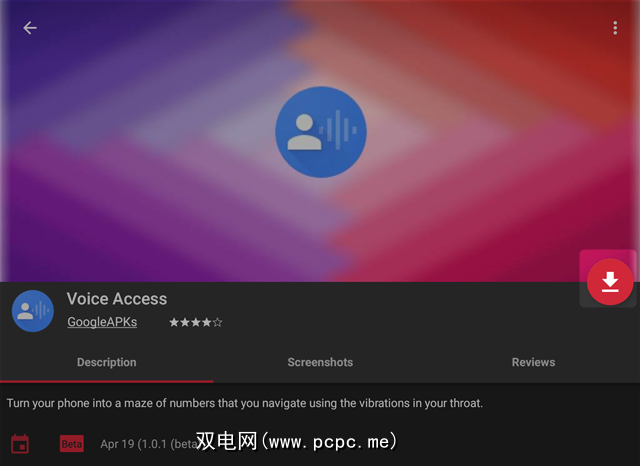Click the small Voice Access app icon
Image resolution: width=640 pixels, height=466 pixels.
click(x=33, y=311)
